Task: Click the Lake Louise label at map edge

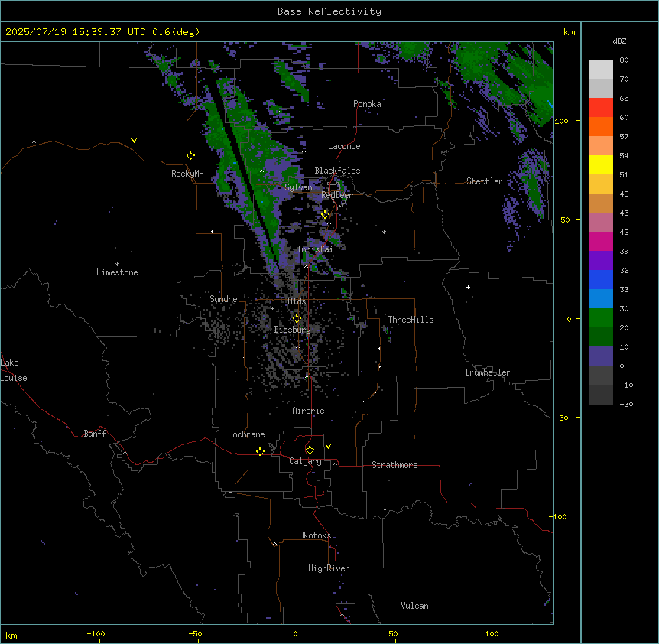Action: [x=14, y=370]
